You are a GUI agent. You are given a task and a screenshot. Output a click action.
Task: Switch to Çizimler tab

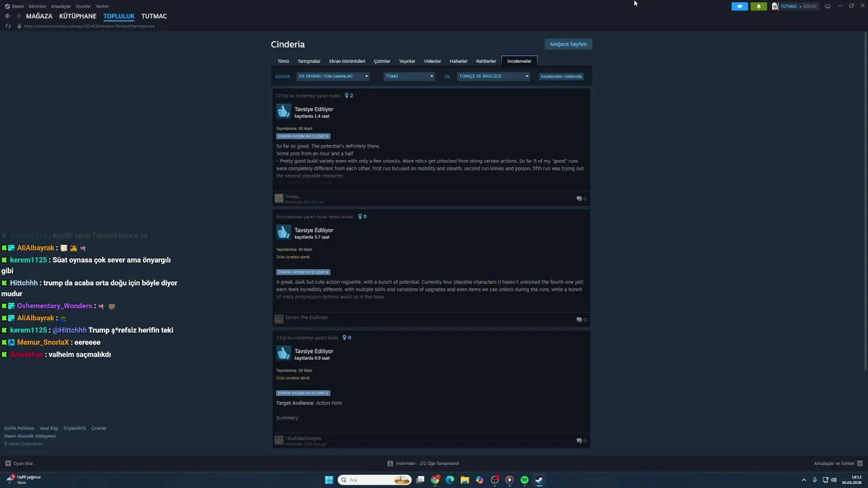(x=382, y=61)
